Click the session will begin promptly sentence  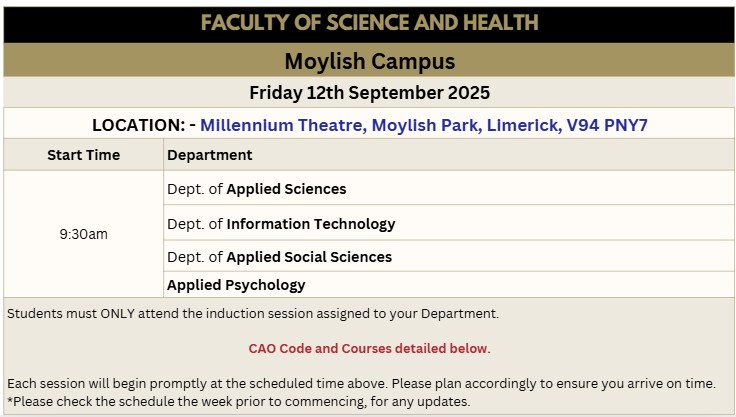361,384
